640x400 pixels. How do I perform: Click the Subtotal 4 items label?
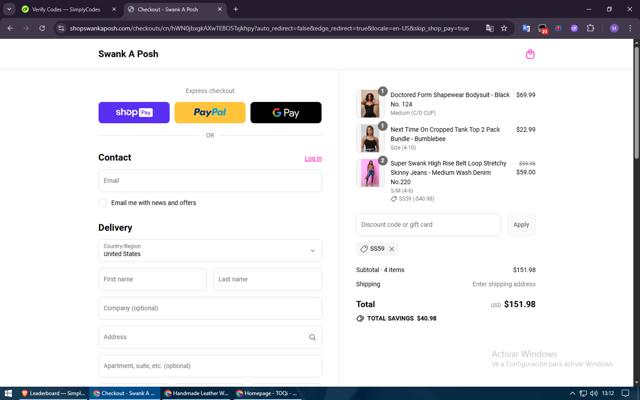click(x=380, y=270)
